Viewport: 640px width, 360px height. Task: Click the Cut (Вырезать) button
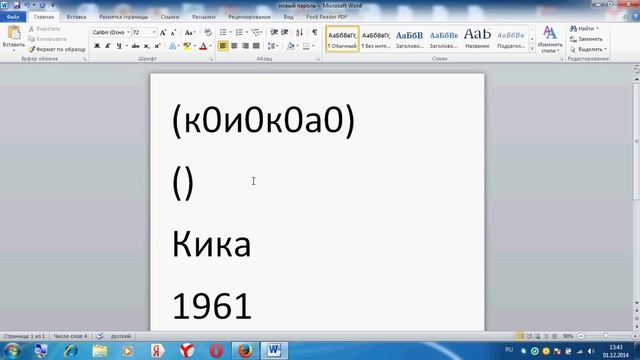44,29
